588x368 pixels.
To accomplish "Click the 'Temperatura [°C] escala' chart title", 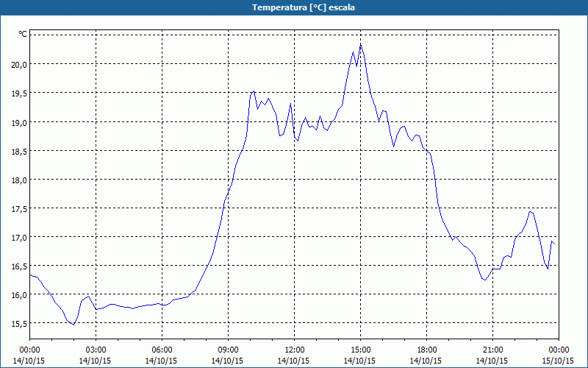I will (x=304, y=7).
